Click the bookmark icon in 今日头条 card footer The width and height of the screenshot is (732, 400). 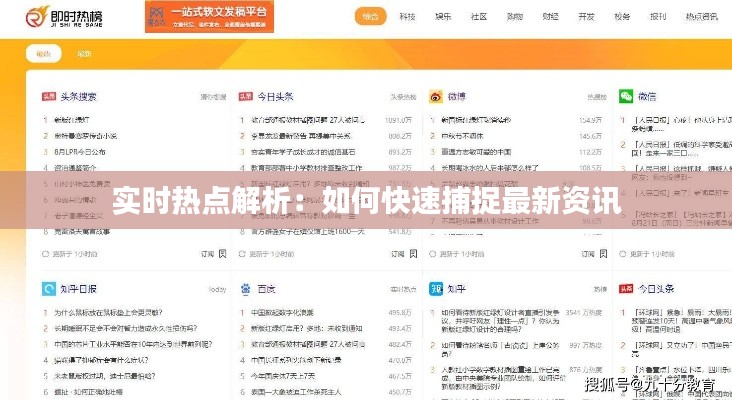413,253
